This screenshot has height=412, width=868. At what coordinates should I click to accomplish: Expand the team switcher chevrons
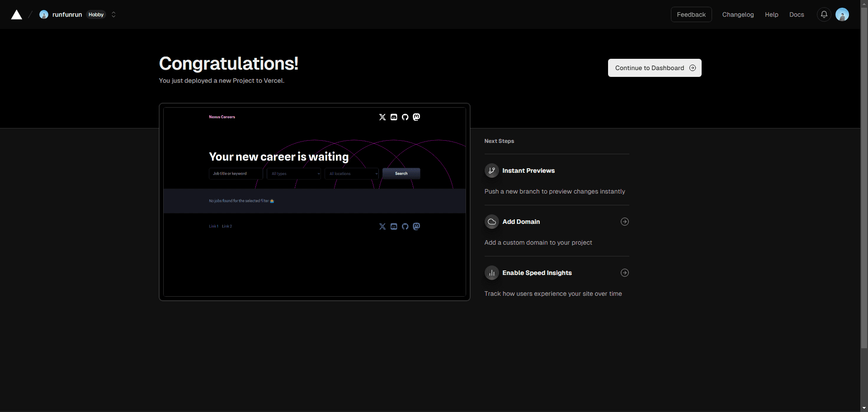pyautogui.click(x=113, y=14)
